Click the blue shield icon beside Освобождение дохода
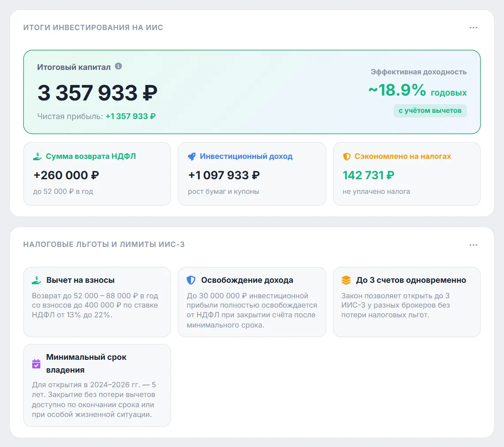The width and height of the screenshot is (504, 447). [191, 280]
